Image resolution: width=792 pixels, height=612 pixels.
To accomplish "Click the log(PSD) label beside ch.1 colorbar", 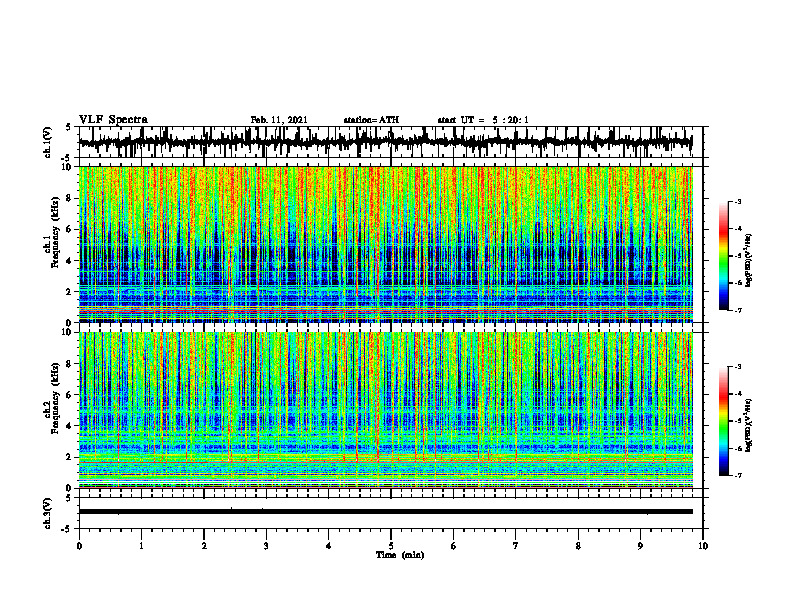I will [x=749, y=260].
